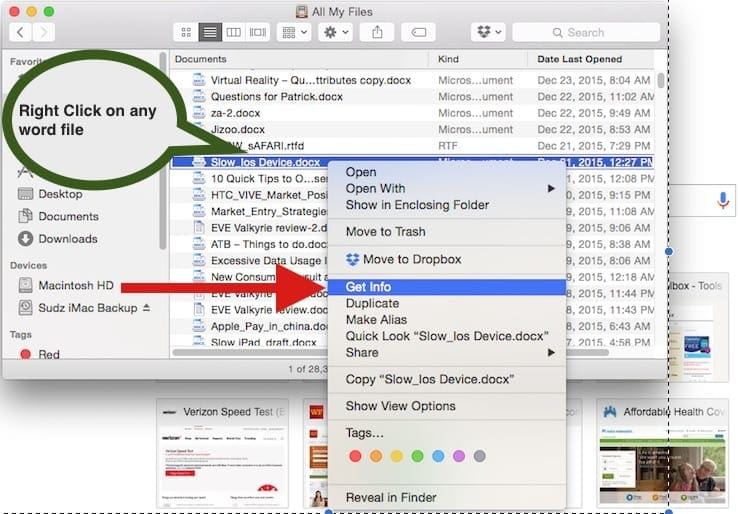Apply the red tag color dot
740x514 pixels.
pyautogui.click(x=355, y=456)
